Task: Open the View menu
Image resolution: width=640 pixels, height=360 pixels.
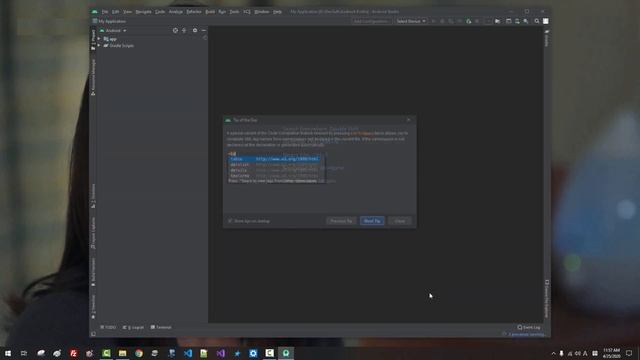Action: pos(127,12)
